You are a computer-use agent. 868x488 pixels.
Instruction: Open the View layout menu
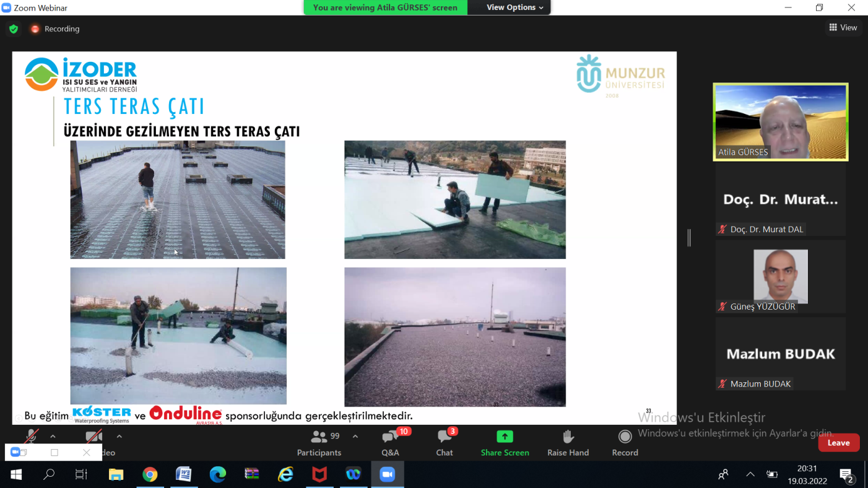pyautogui.click(x=843, y=28)
